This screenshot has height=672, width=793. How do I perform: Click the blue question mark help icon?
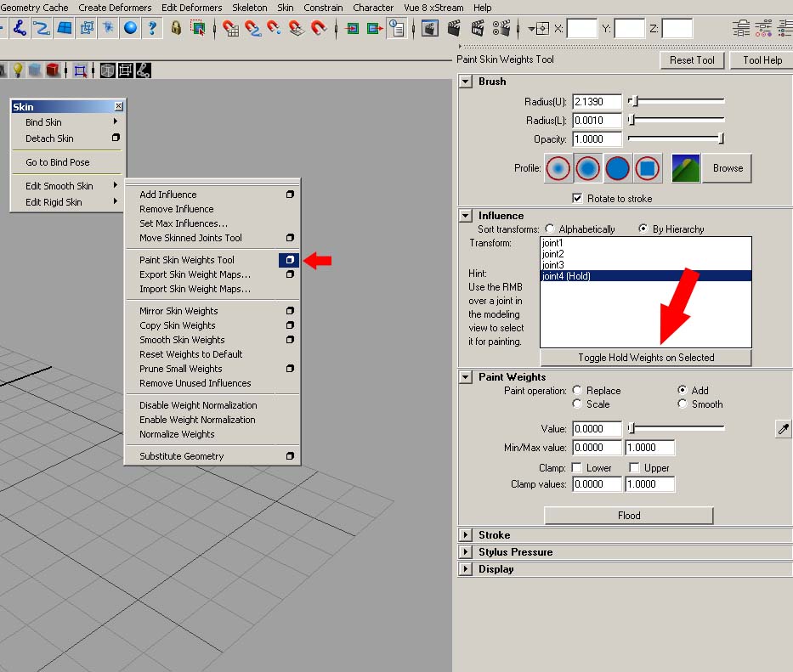pos(152,28)
